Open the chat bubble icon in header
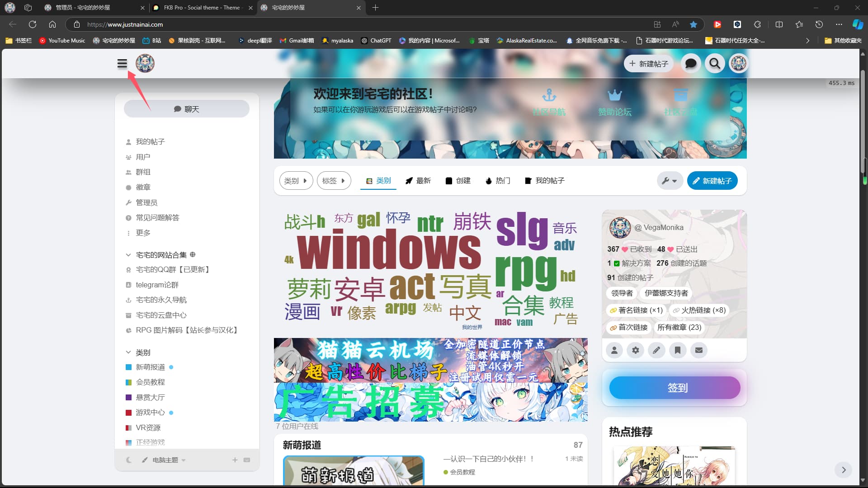The height and width of the screenshot is (488, 868). [x=690, y=64]
